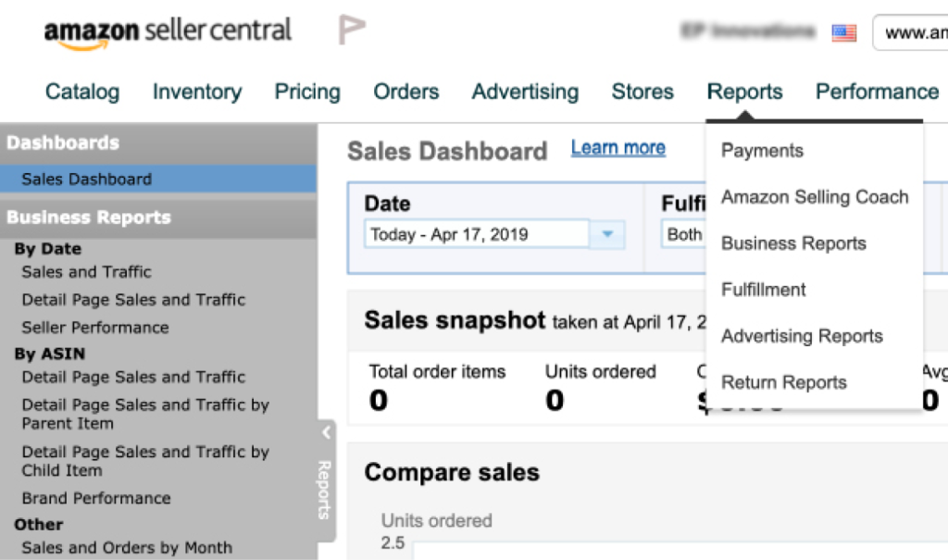The image size is (948, 560).
Task: Select Fulfillment in the Reports dropdown
Action: [763, 289]
